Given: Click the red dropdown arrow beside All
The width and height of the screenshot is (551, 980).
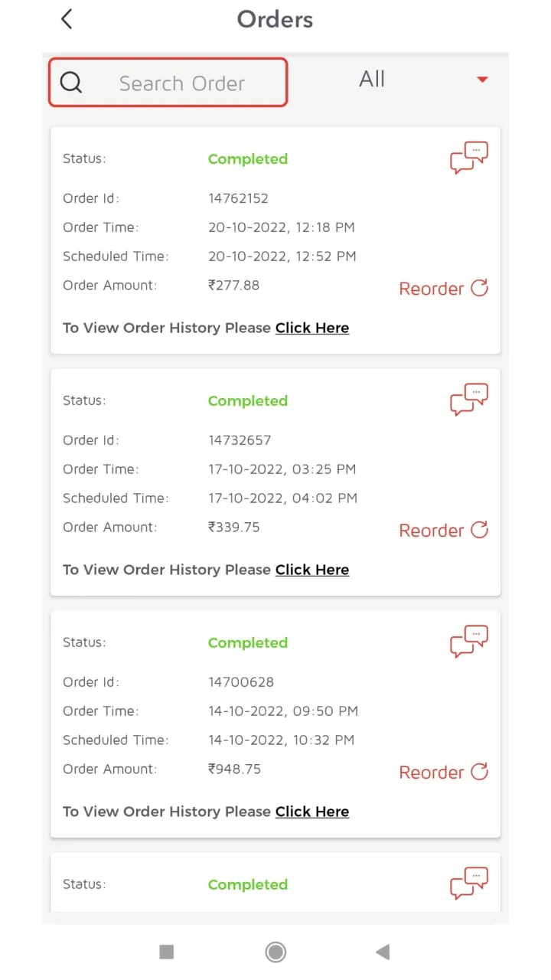Looking at the screenshot, I should (482, 80).
